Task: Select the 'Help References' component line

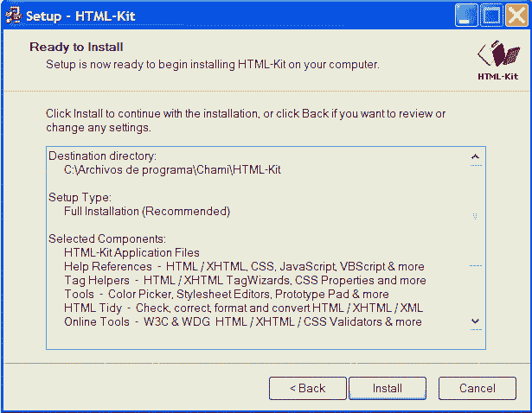Action: pos(244,267)
